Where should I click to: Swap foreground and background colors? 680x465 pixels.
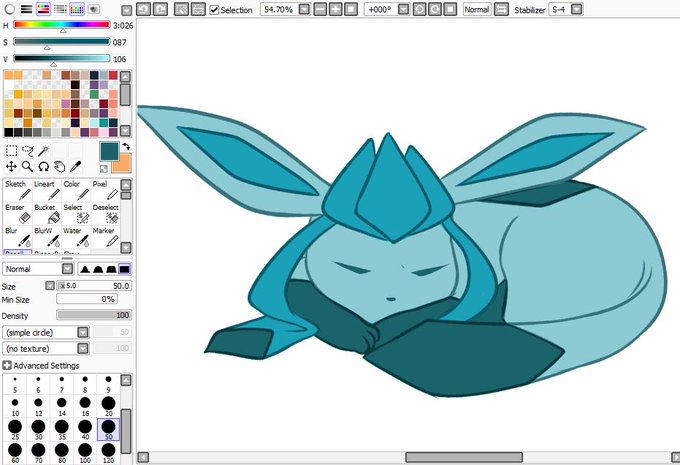[x=126, y=146]
